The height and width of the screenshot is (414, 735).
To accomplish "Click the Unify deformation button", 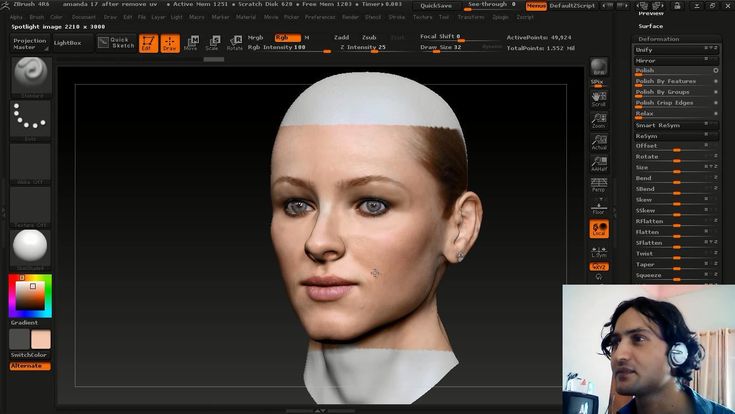I will 676,50.
